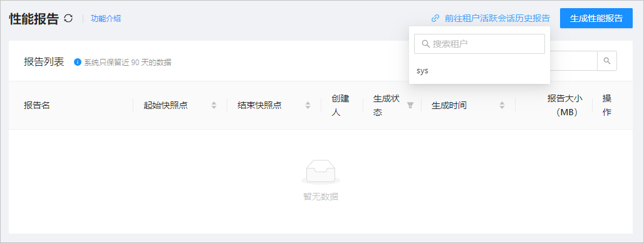Click the 性能报告 page title
Viewport: 644px width, 243px height.
click(34, 18)
